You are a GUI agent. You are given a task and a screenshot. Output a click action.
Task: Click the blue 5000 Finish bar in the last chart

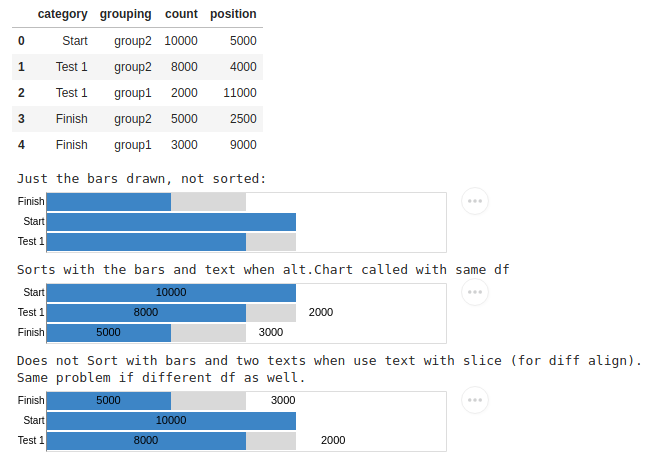pyautogui.click(x=108, y=400)
